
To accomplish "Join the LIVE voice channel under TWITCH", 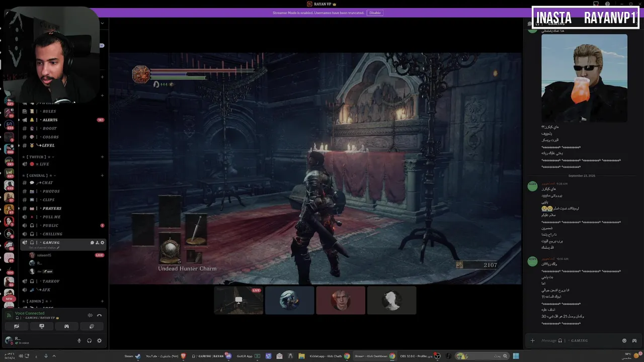I will [63, 164].
